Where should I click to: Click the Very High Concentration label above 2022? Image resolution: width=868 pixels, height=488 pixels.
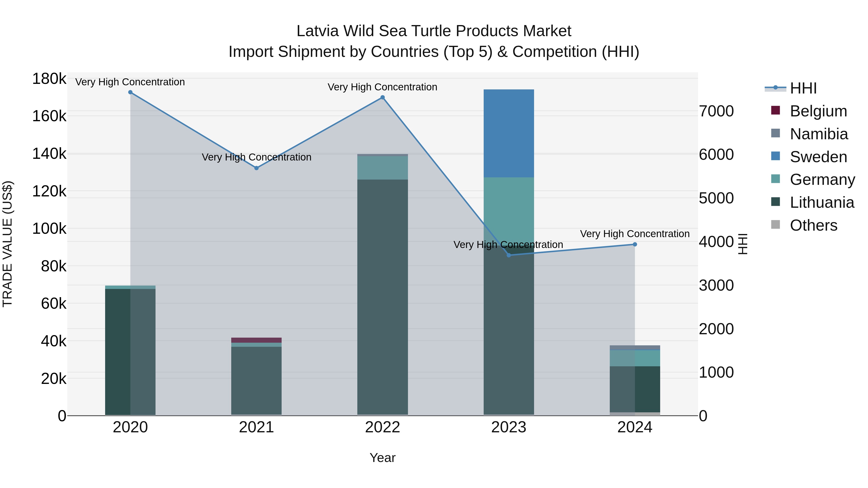click(382, 87)
